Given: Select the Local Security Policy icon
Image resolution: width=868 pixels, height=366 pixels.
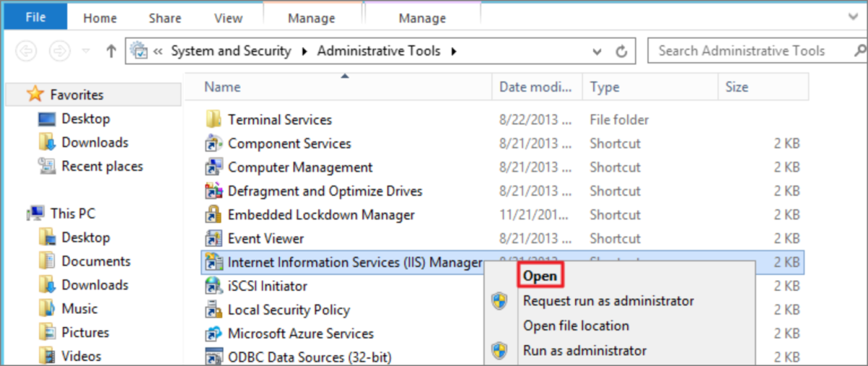Looking at the screenshot, I should click(x=213, y=310).
